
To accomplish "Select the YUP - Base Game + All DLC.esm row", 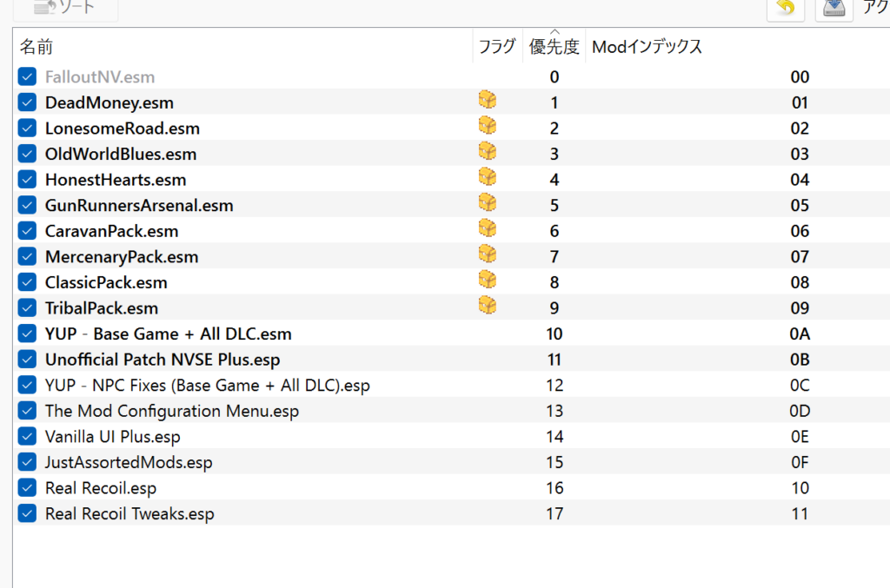I will (x=168, y=334).
